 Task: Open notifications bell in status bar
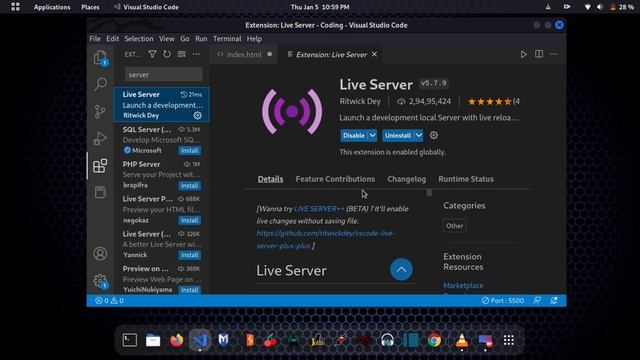coord(554,301)
